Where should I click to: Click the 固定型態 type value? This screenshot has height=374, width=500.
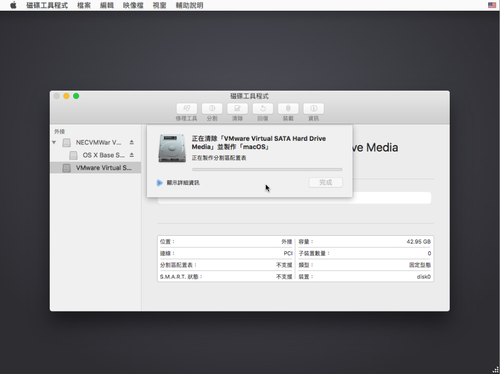(x=420, y=265)
